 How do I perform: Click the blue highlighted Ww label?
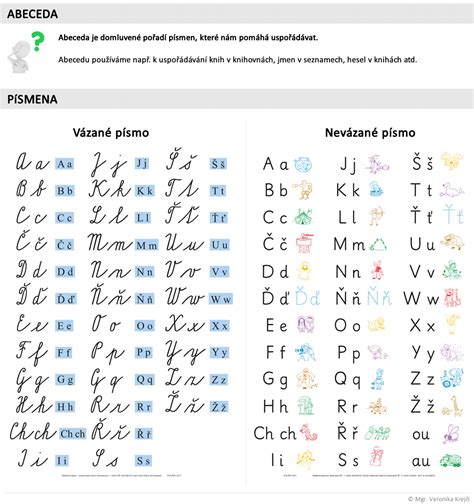[x=221, y=299]
